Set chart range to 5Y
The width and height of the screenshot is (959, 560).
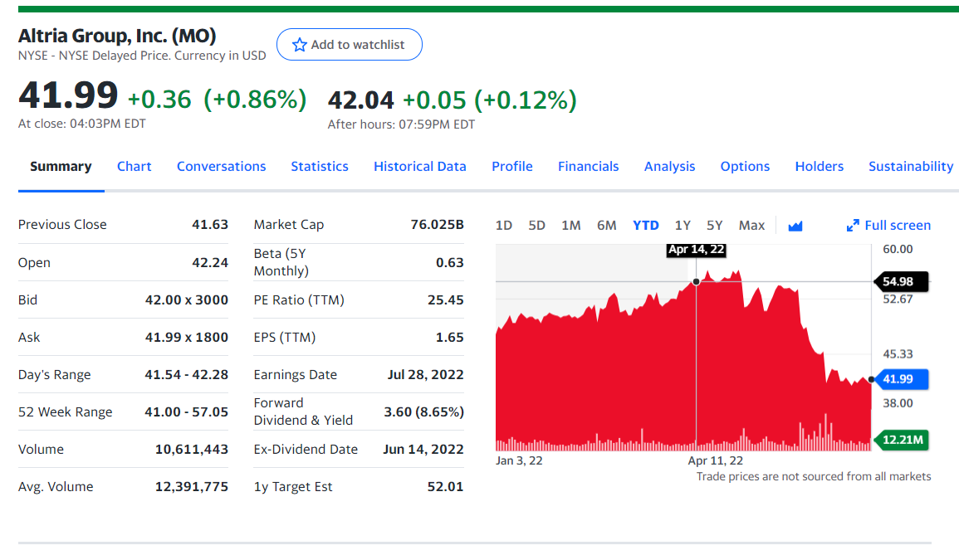(x=714, y=226)
